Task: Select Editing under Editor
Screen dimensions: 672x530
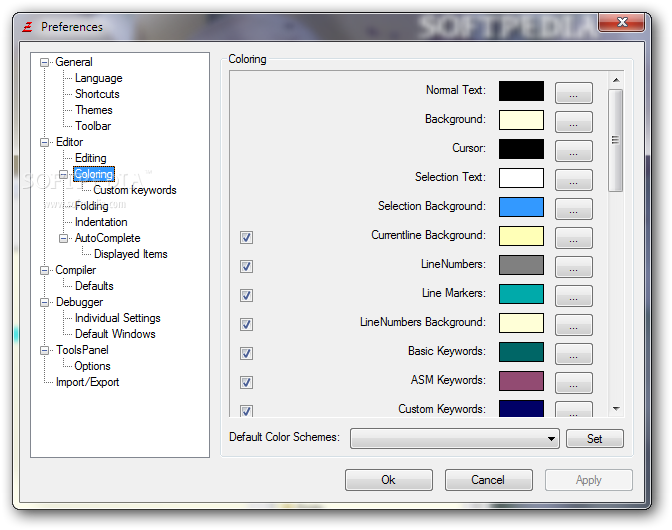Action: click(x=90, y=158)
